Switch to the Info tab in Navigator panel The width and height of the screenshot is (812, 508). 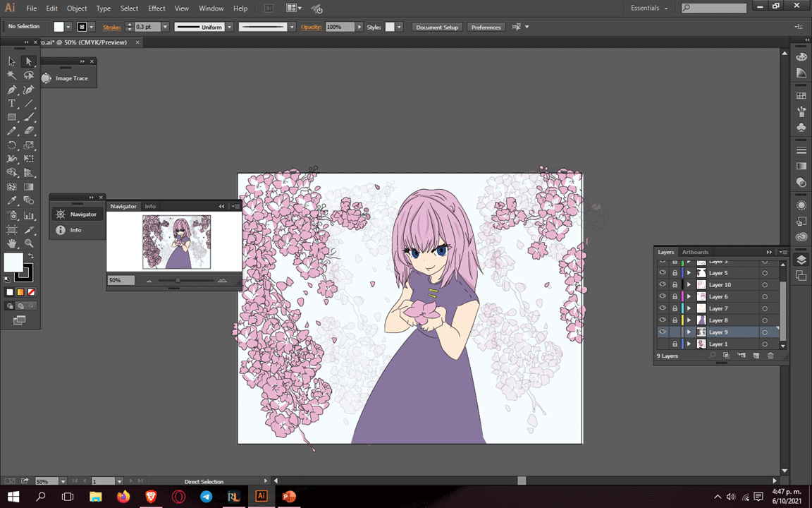point(150,206)
